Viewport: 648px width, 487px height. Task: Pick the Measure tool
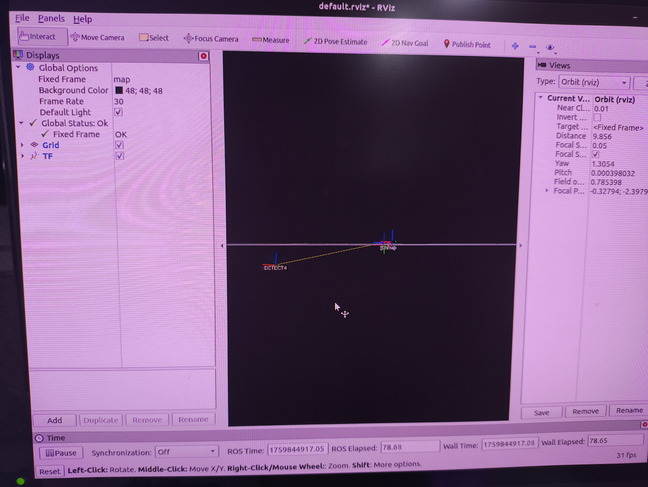pyautogui.click(x=271, y=40)
